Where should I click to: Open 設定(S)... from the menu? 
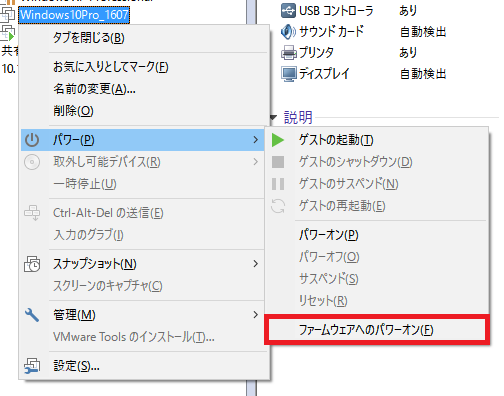(76, 366)
